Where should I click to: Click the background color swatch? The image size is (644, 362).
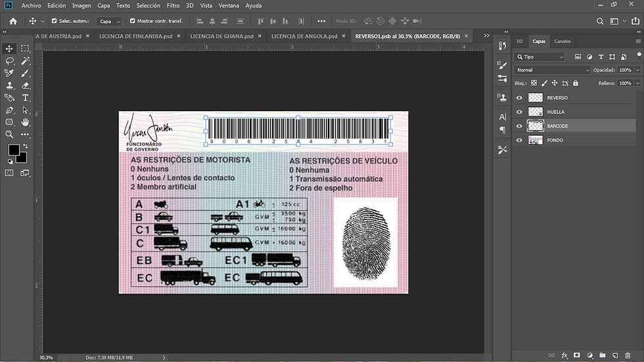coord(23,159)
